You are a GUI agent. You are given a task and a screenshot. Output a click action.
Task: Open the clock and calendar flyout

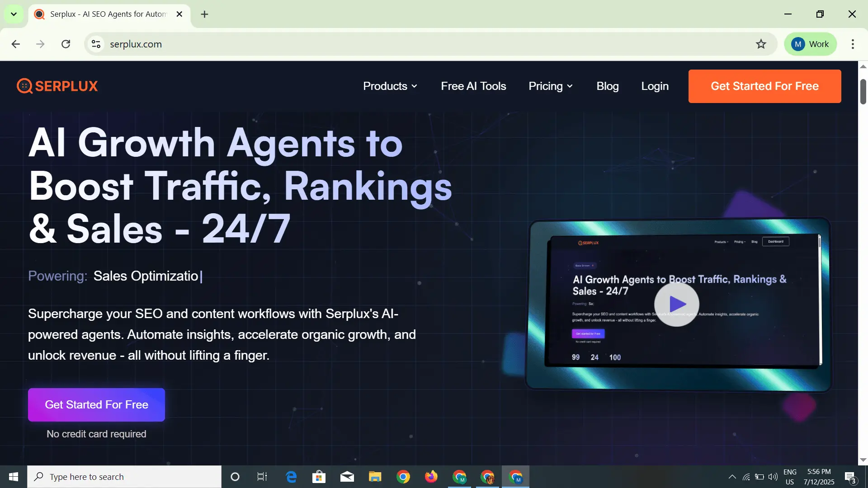click(819, 477)
